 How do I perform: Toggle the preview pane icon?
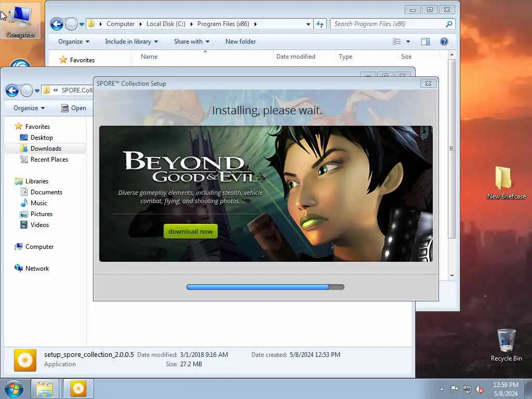click(425, 42)
